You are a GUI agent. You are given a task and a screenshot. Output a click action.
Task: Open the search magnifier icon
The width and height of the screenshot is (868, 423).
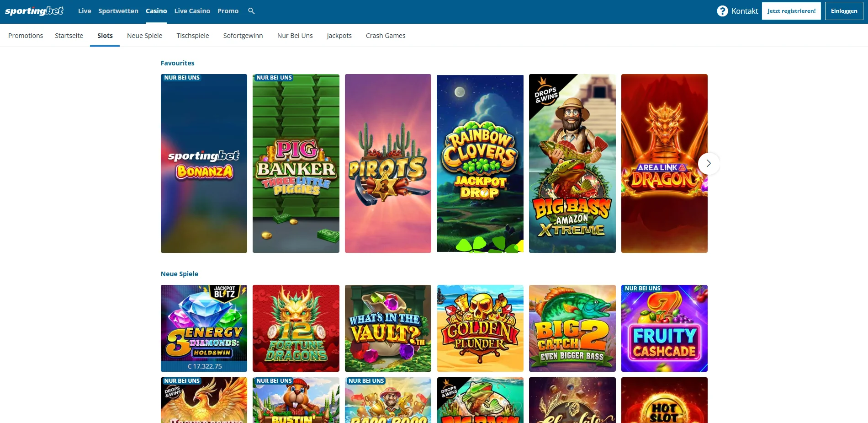coord(251,11)
